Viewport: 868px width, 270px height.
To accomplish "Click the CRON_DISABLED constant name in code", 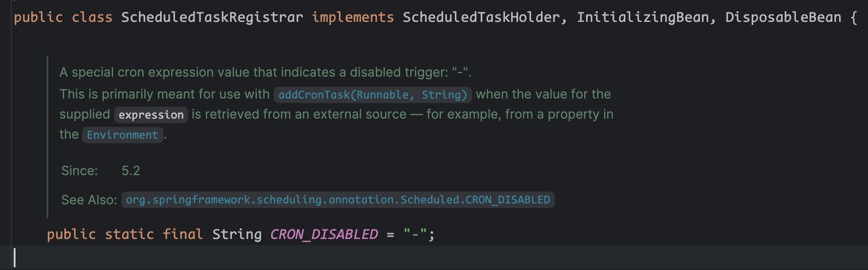I will (x=324, y=234).
